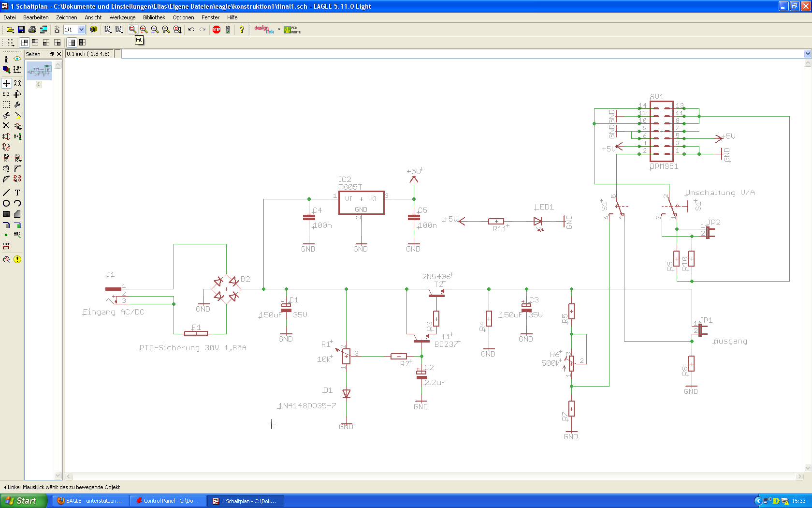Open the Optionen menu
812x508 pixels.
coord(184,17)
